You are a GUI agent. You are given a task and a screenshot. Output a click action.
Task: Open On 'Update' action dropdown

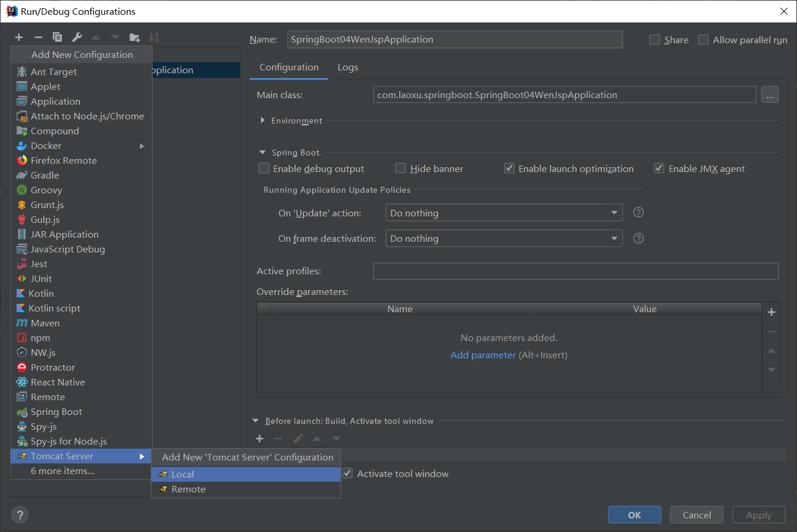pos(504,213)
